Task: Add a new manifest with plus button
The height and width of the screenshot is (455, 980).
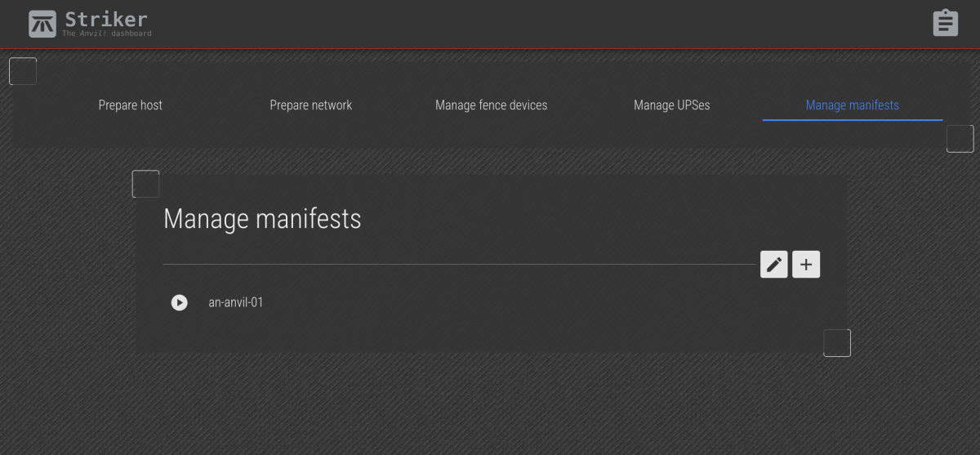Action: [x=806, y=265]
